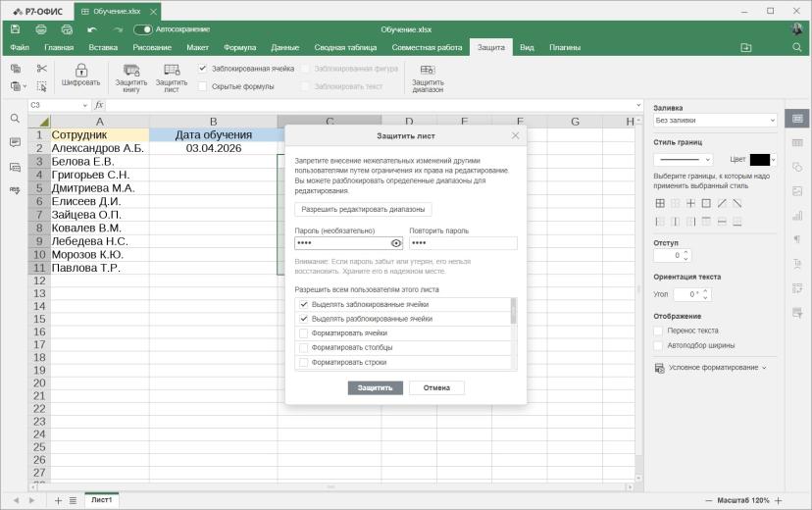The image size is (812, 510).
Task: Apply outside borders icon
Action: pyautogui.click(x=706, y=203)
